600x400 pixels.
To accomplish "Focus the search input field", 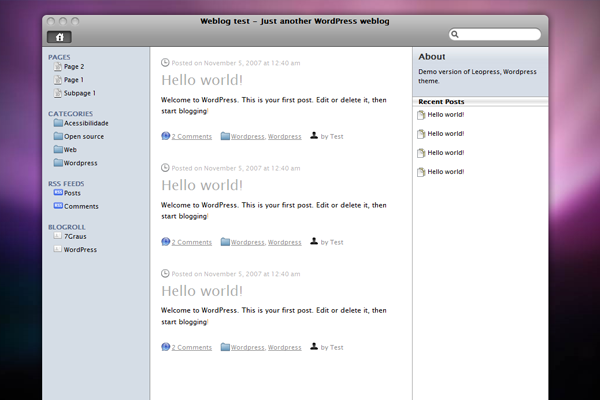I will coord(495,34).
